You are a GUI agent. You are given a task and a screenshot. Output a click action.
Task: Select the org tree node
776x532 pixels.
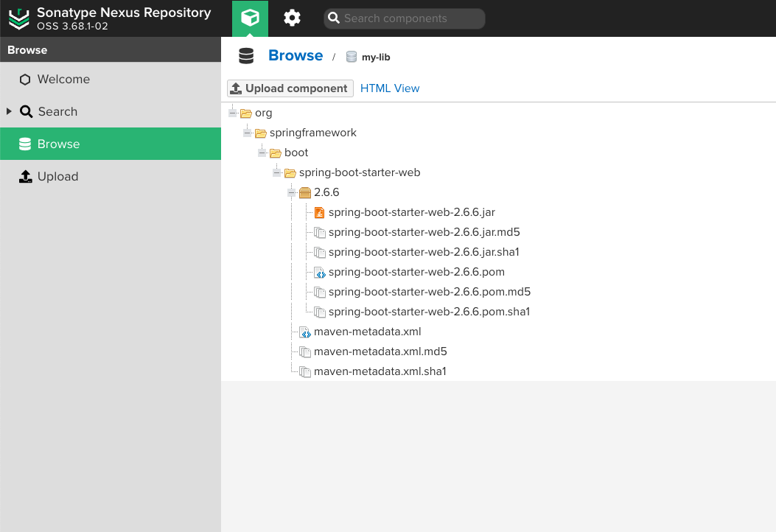263,113
